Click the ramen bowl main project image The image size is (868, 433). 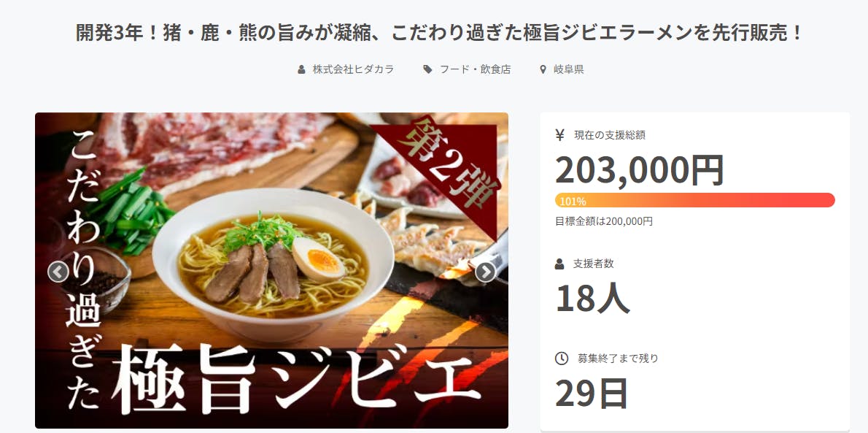pyautogui.click(x=271, y=271)
